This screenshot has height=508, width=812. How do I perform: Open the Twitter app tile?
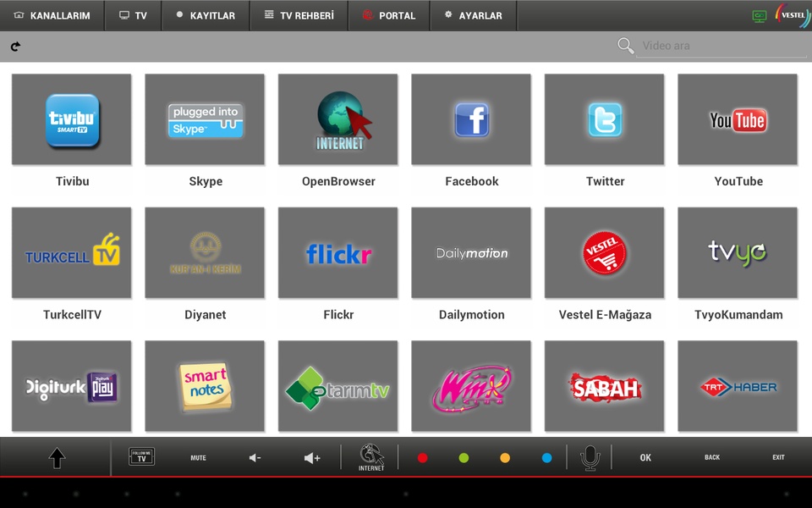coord(604,119)
